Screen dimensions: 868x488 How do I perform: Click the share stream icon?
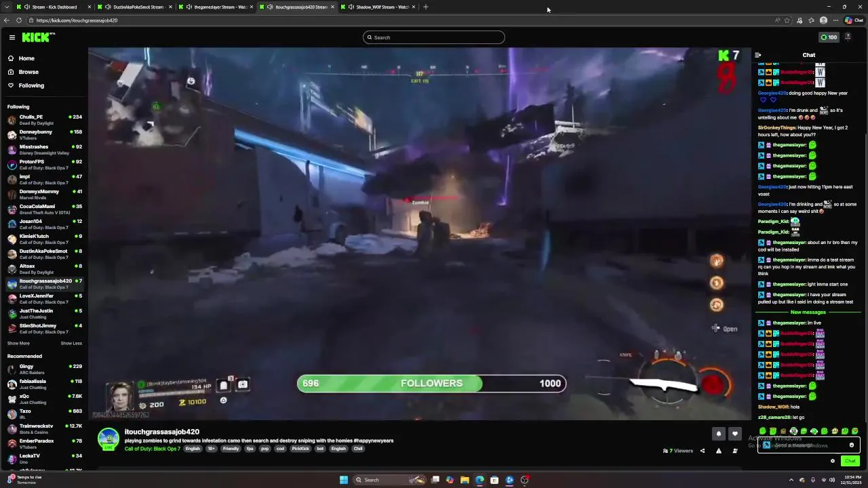click(702, 451)
